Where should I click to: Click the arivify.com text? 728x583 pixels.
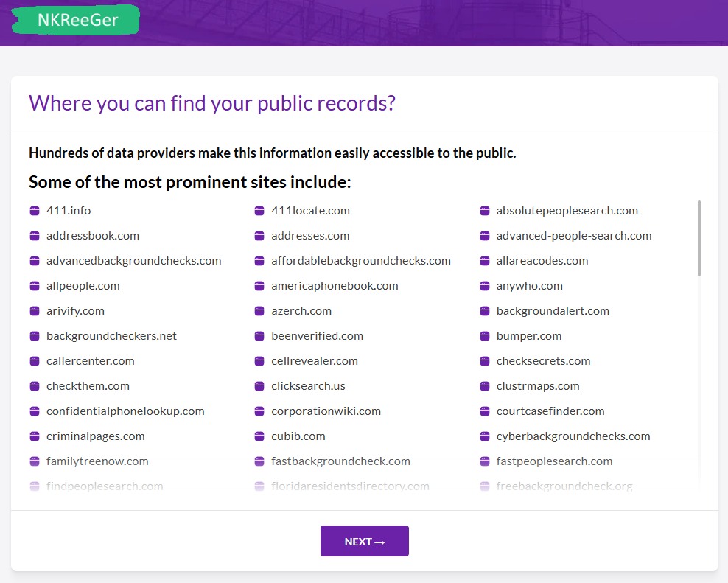75,311
